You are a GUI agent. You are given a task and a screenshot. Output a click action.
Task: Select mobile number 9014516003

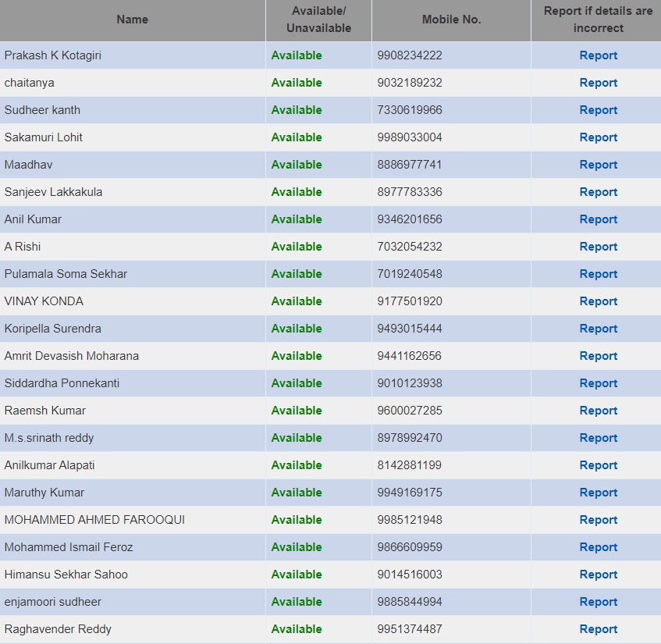tap(410, 575)
